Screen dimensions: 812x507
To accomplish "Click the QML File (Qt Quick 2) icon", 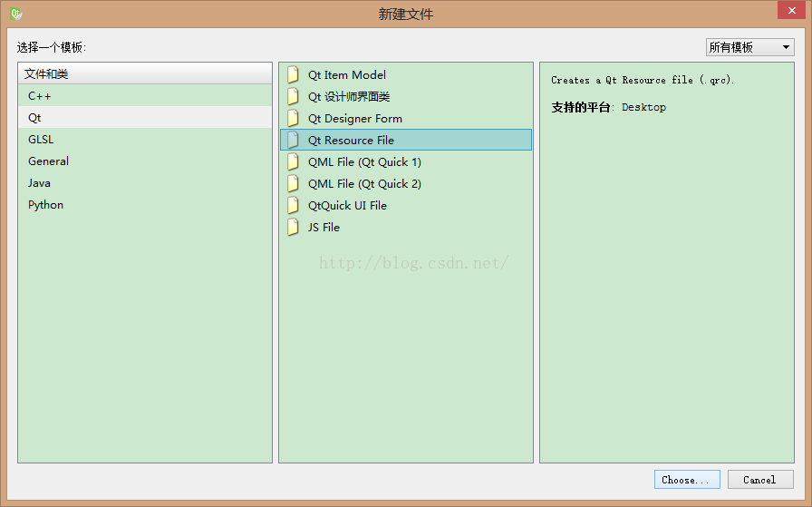I will point(293,183).
